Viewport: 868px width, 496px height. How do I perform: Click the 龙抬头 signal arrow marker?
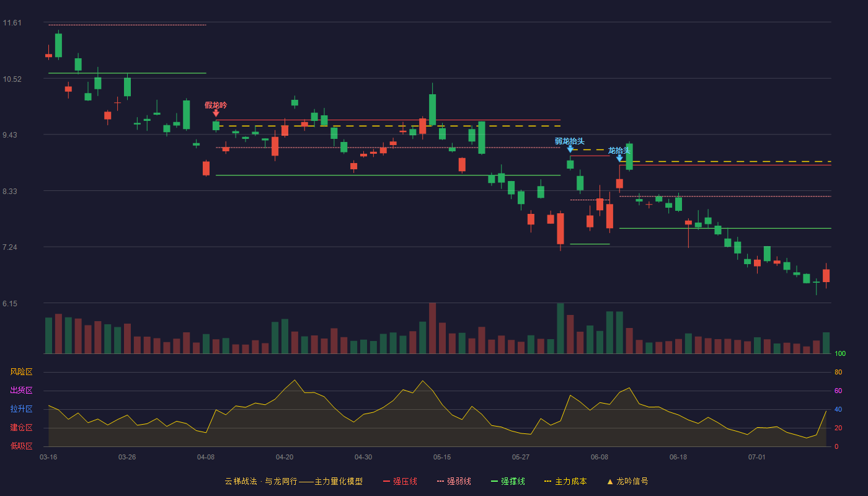pos(619,158)
